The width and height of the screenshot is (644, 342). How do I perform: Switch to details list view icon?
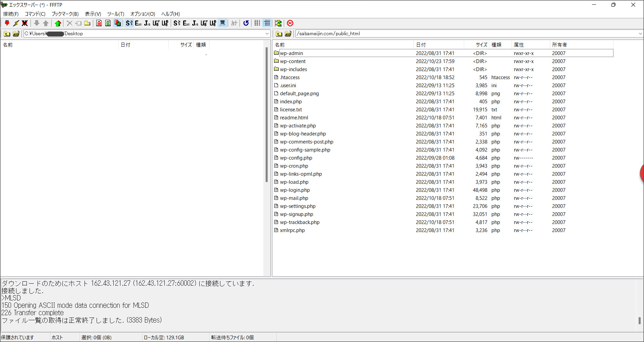click(267, 23)
